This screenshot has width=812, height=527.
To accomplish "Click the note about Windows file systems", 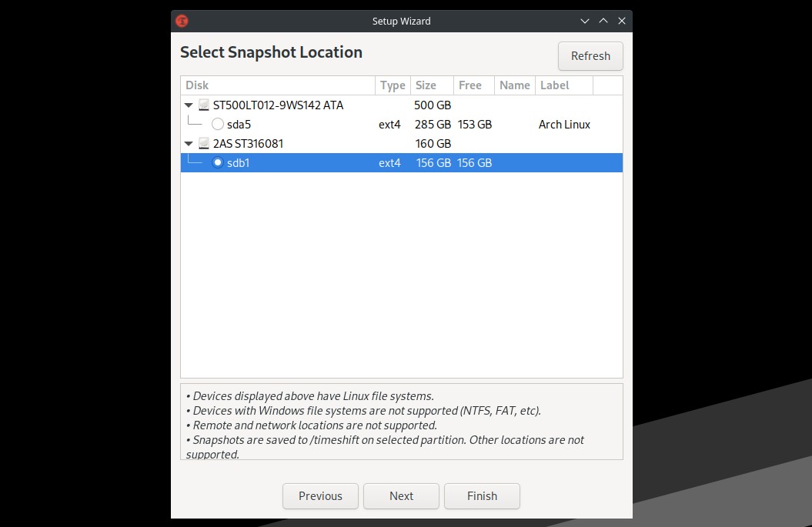I will point(363,411).
